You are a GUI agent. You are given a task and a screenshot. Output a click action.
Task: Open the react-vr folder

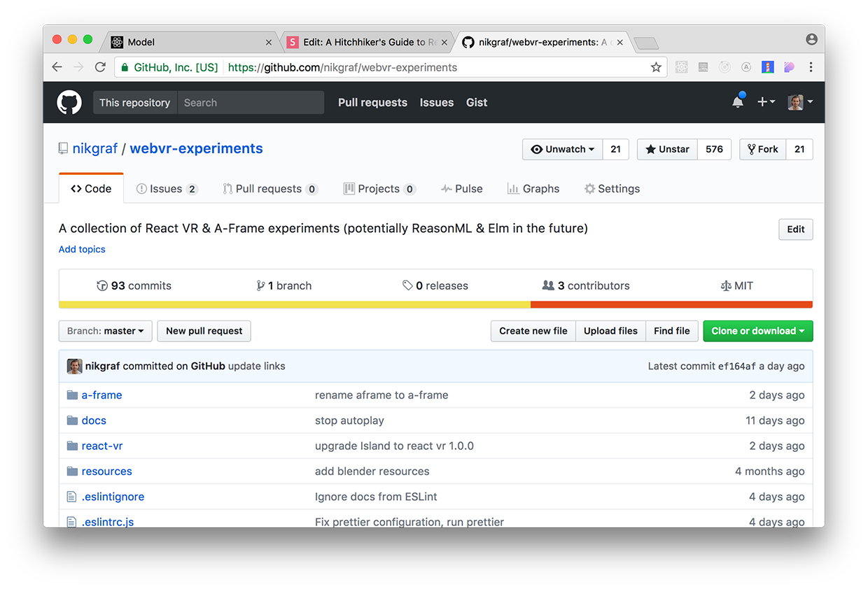click(102, 446)
